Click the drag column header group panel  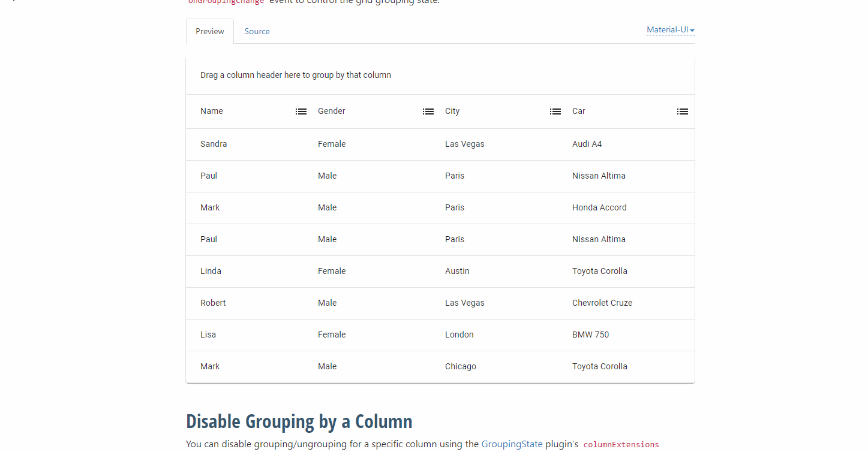tap(296, 74)
